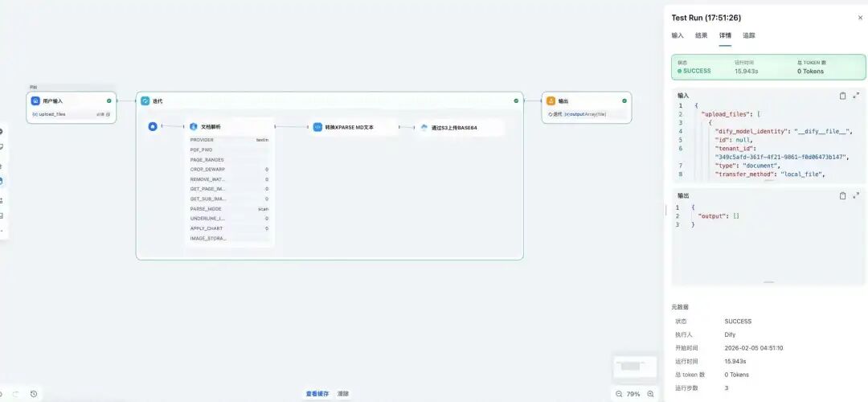The height and width of the screenshot is (402, 868).
Task: Zoom out the canvas with minus magnifier
Action: pos(619,394)
